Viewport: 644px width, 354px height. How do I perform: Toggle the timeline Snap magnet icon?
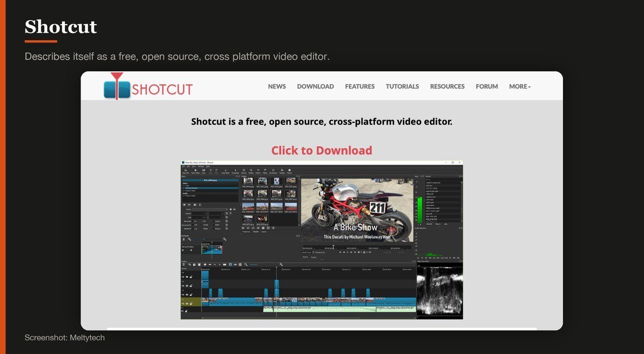230,264
